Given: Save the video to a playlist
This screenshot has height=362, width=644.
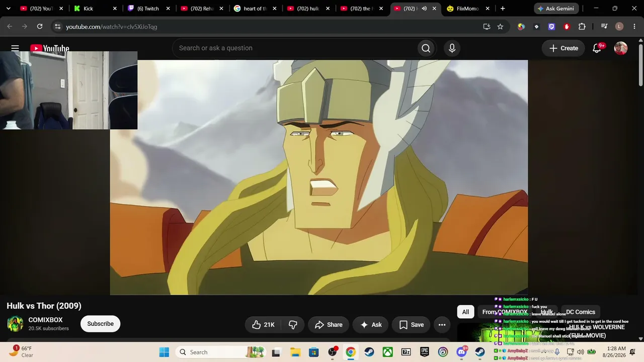Looking at the screenshot, I should click(x=411, y=325).
